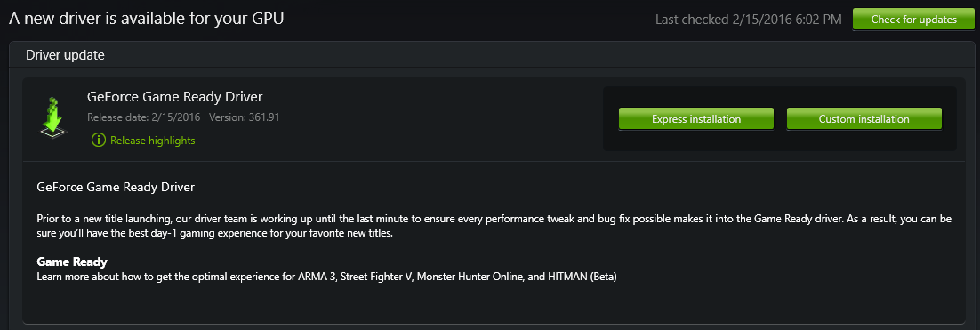Choose Custom installation
This screenshot has width=980, height=330.
pos(864,119)
